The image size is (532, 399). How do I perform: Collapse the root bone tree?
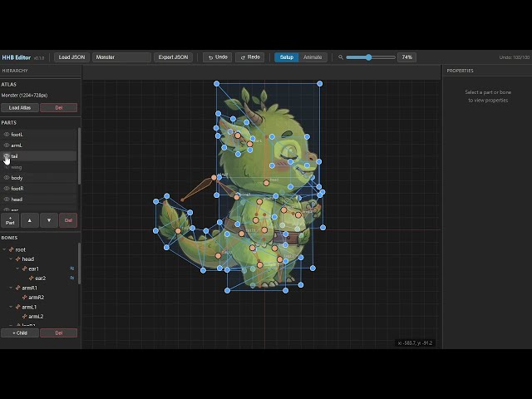pyautogui.click(x=4, y=249)
